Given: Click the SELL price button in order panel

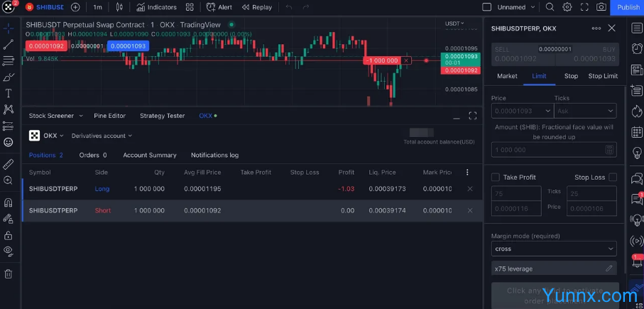Looking at the screenshot, I should pos(523,54).
